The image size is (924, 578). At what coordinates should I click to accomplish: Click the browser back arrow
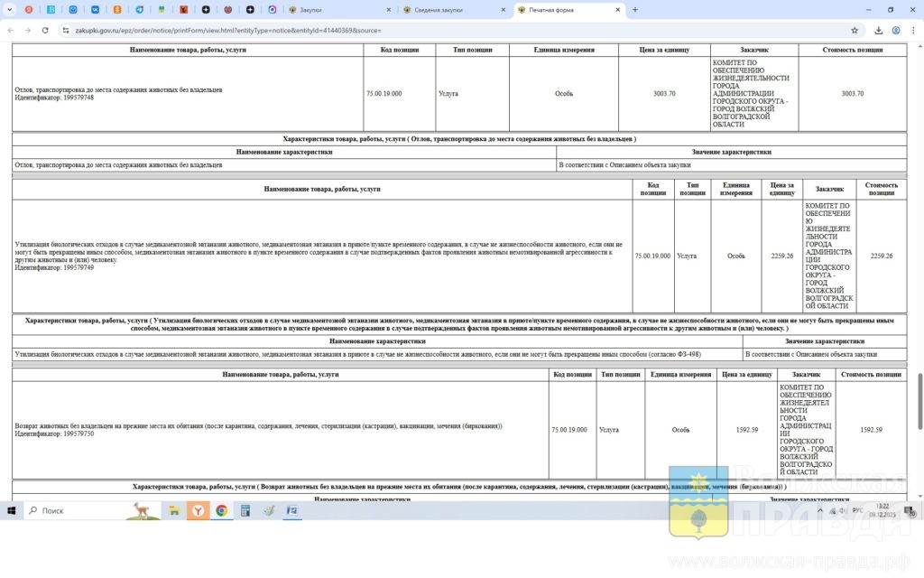click(x=10, y=30)
